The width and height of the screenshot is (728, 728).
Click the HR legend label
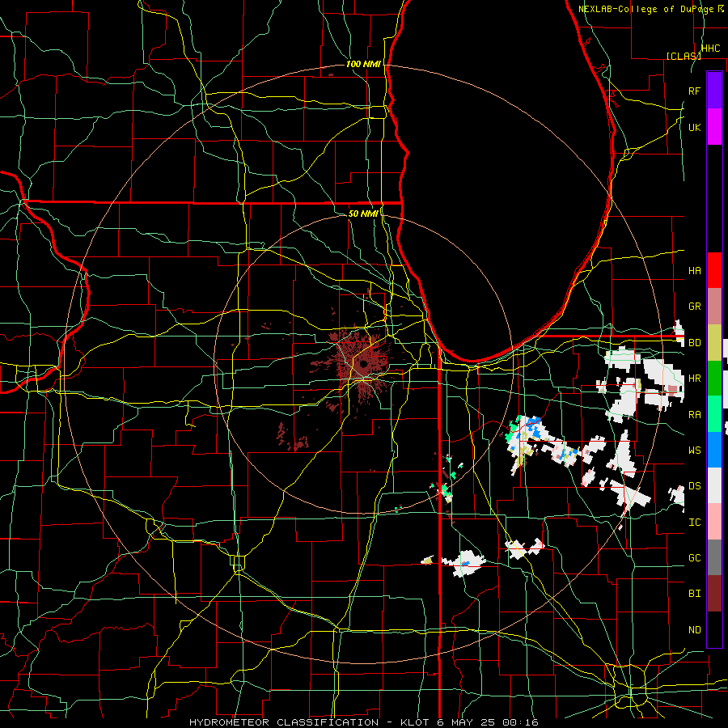[694, 379]
